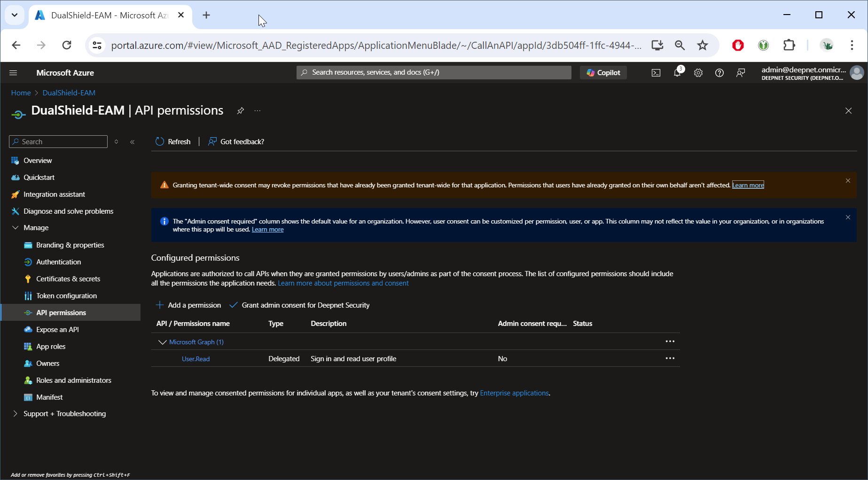Collapse the Manage section
The width and height of the screenshot is (868, 480).
coord(15,228)
